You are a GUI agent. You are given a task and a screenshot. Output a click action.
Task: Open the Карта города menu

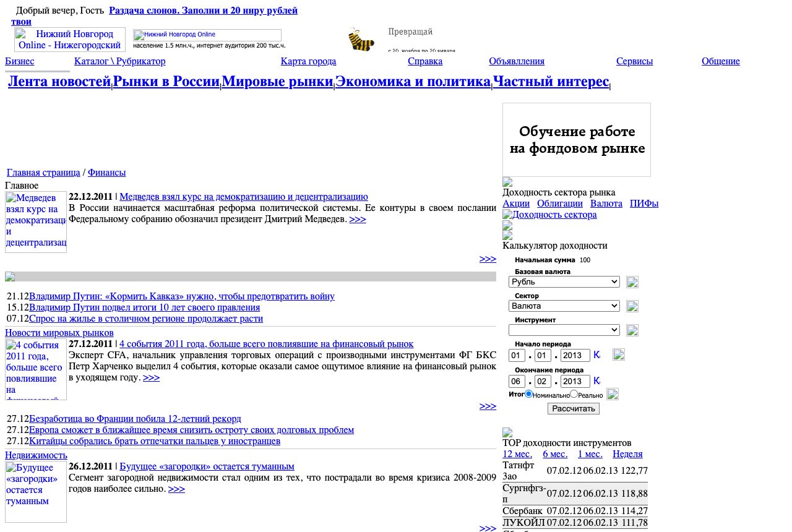click(x=308, y=61)
